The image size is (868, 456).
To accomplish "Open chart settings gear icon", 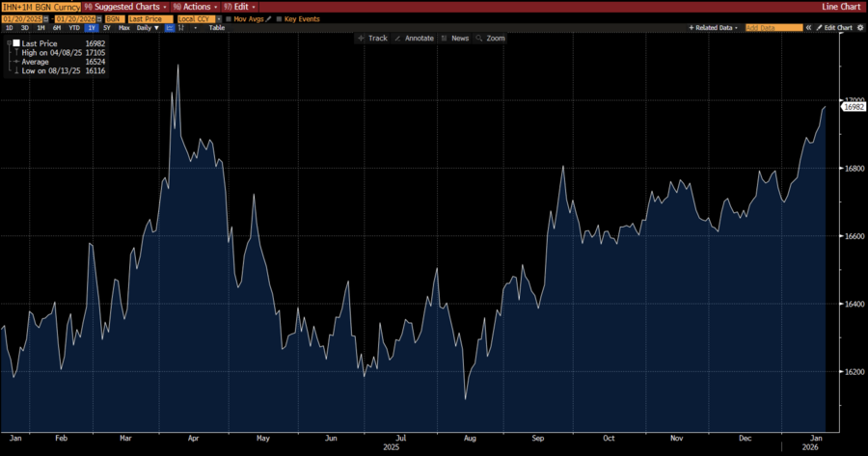I will tap(858, 28).
